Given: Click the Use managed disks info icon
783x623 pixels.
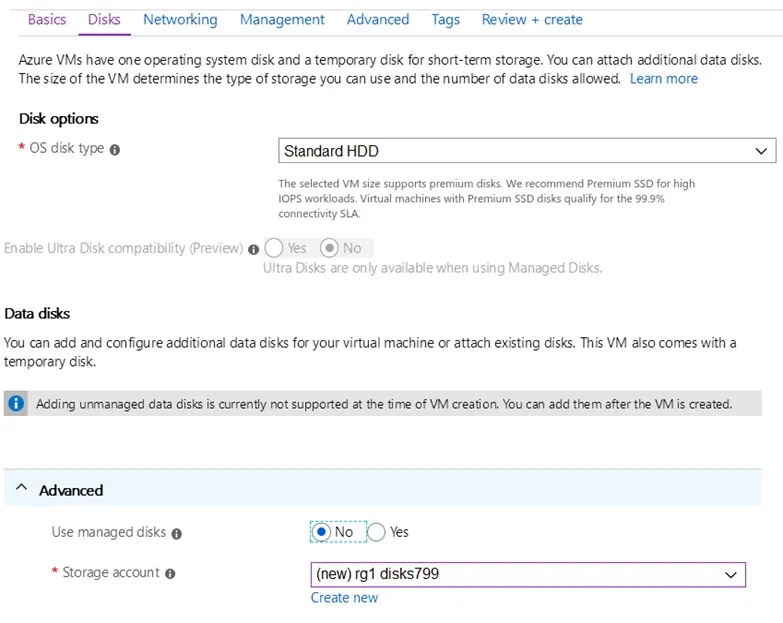Looking at the screenshot, I should pyautogui.click(x=176, y=534).
